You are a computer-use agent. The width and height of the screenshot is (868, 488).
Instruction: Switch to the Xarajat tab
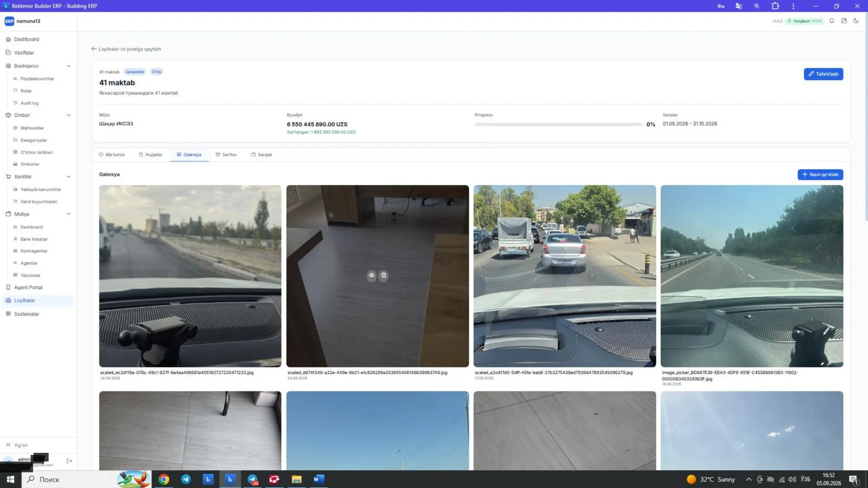point(261,155)
